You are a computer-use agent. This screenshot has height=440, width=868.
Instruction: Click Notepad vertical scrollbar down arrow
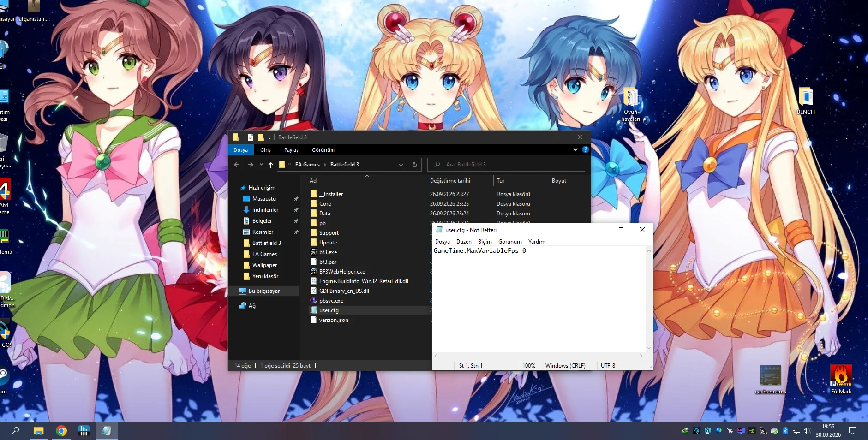(649, 348)
